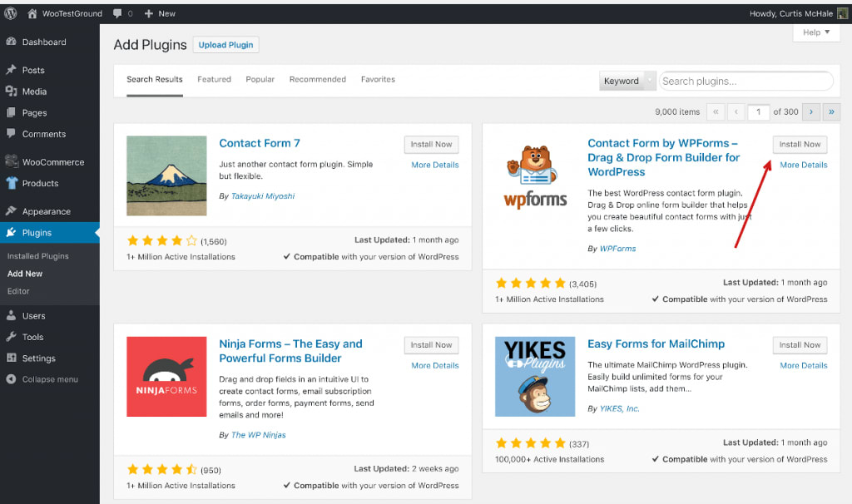Click the Dashboard gauge icon
852x504 pixels.
pos(11,42)
